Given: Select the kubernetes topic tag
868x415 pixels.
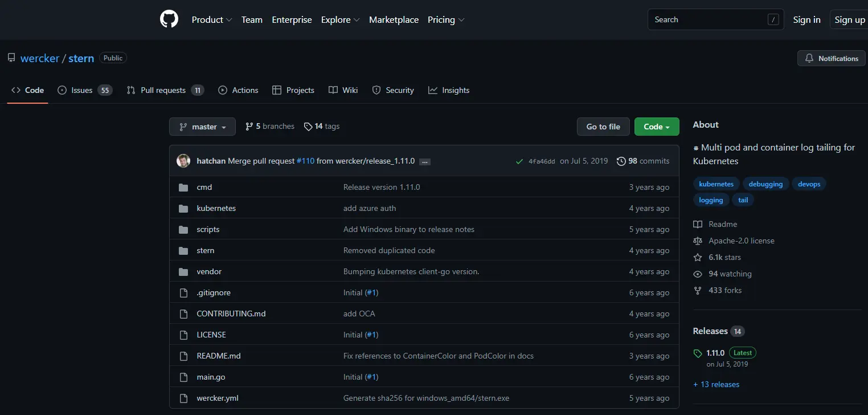Looking at the screenshot, I should click(x=716, y=184).
